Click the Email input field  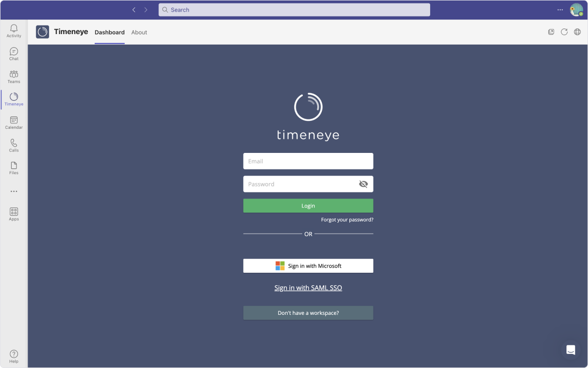click(308, 161)
